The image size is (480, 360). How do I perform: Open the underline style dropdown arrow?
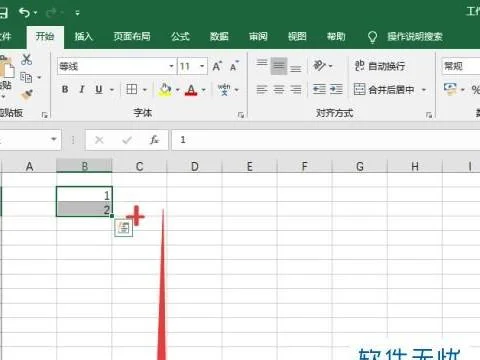(x=112, y=90)
